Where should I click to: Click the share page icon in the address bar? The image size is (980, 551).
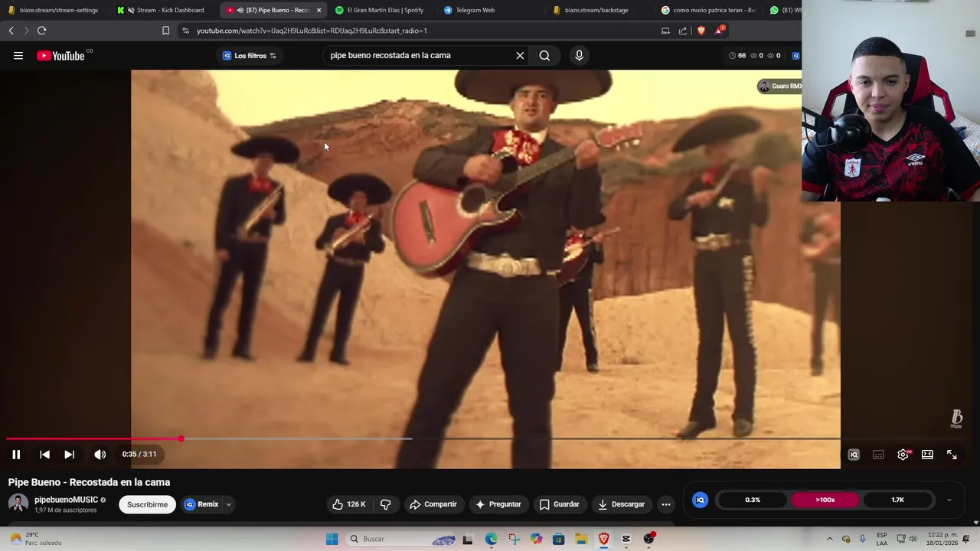[683, 31]
